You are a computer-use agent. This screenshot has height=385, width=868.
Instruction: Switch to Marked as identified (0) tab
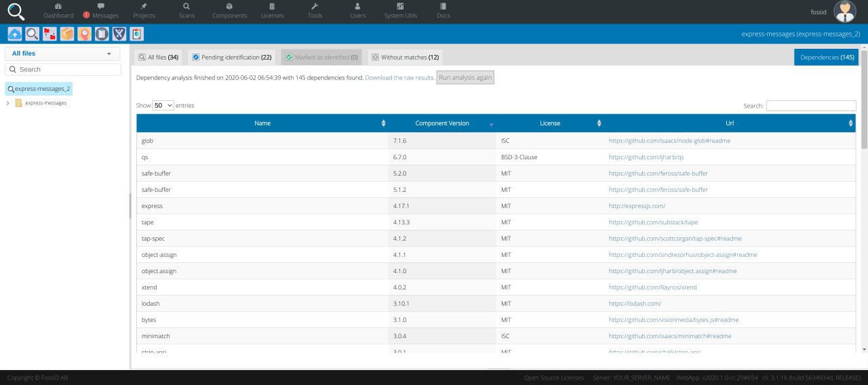tap(321, 58)
